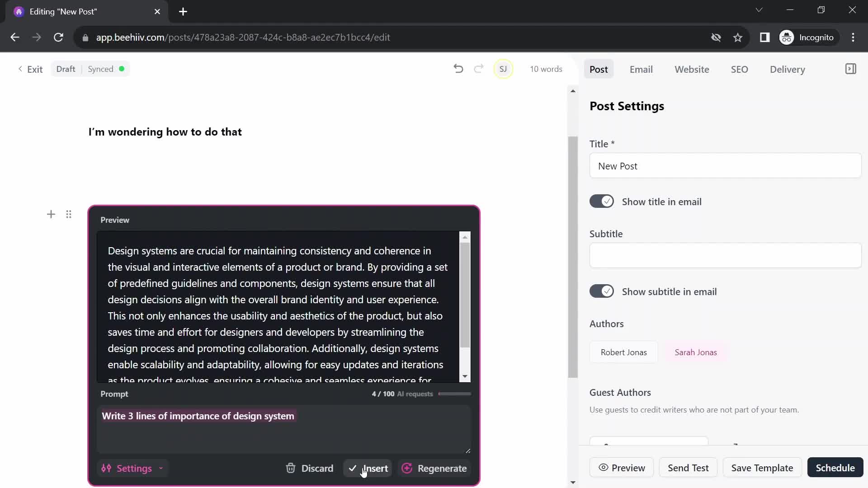Click the collapse sidebar arrow icon

click(849, 69)
